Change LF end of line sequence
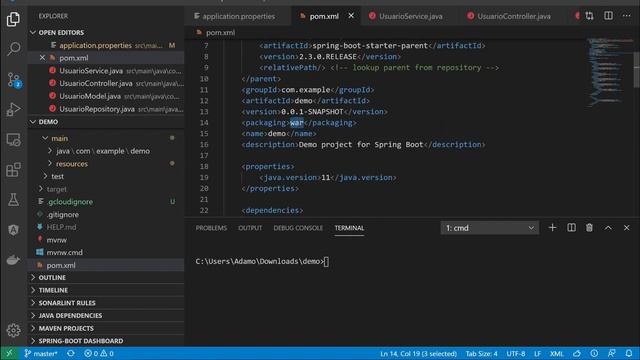The width and height of the screenshot is (640, 360). [537, 353]
